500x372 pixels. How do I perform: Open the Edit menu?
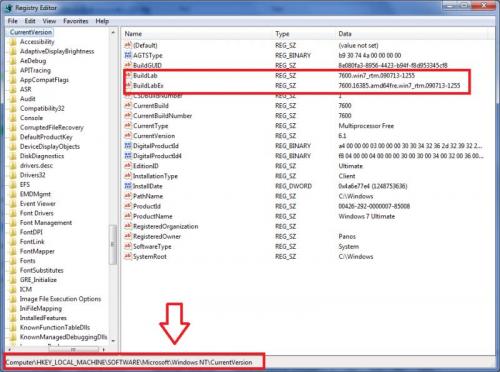pos(30,21)
